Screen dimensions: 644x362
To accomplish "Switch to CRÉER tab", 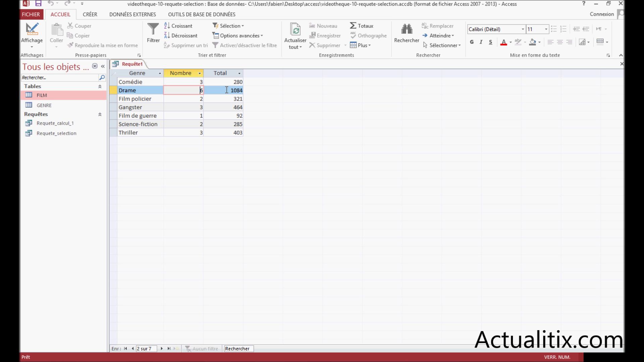I will [90, 14].
